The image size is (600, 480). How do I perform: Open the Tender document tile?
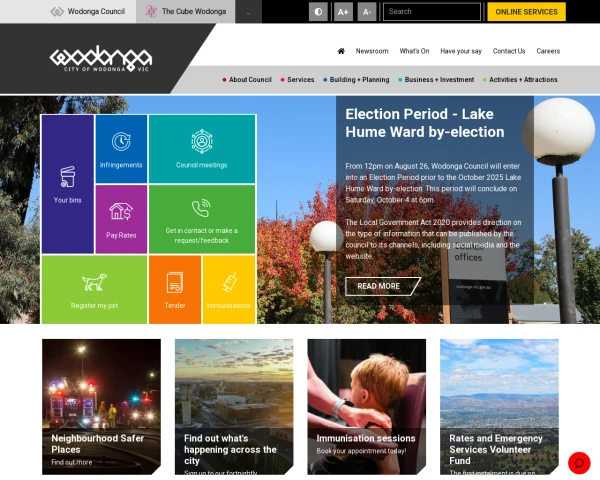coord(175,289)
